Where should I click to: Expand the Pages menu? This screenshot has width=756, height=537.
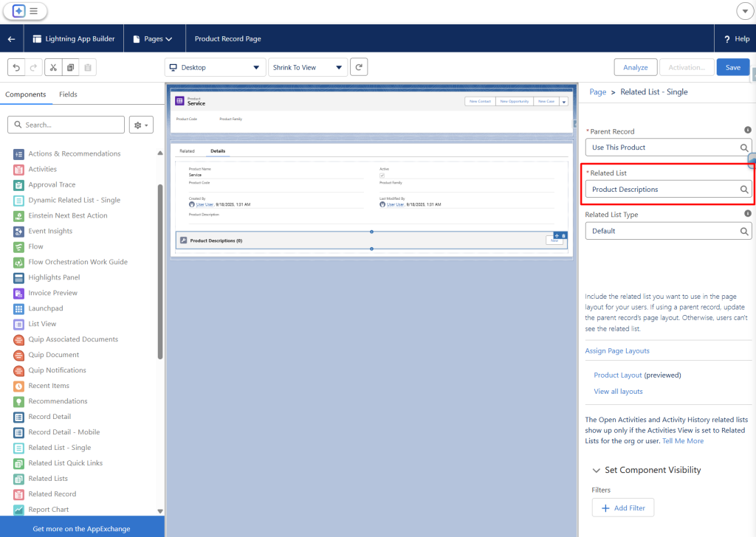(x=153, y=39)
